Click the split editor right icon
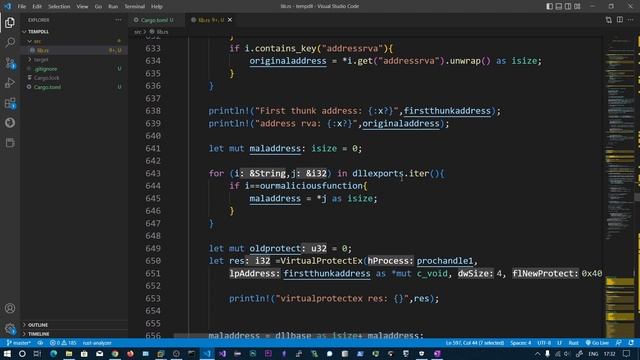Screen dimensions: 640x360 click(620, 20)
